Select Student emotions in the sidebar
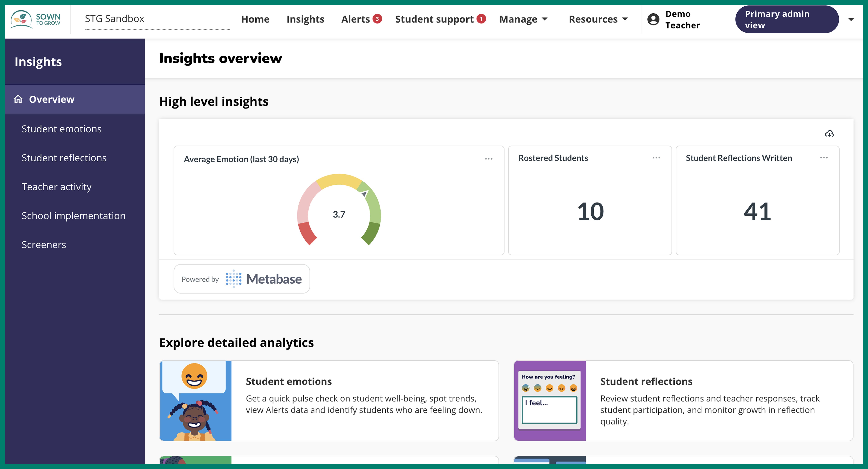The width and height of the screenshot is (868, 469). [x=62, y=129]
